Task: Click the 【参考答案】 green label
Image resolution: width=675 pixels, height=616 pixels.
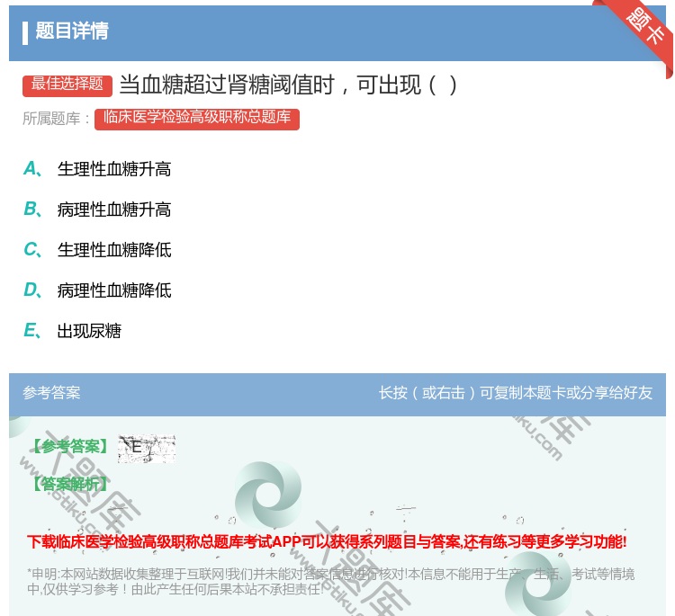Action: tap(71, 447)
